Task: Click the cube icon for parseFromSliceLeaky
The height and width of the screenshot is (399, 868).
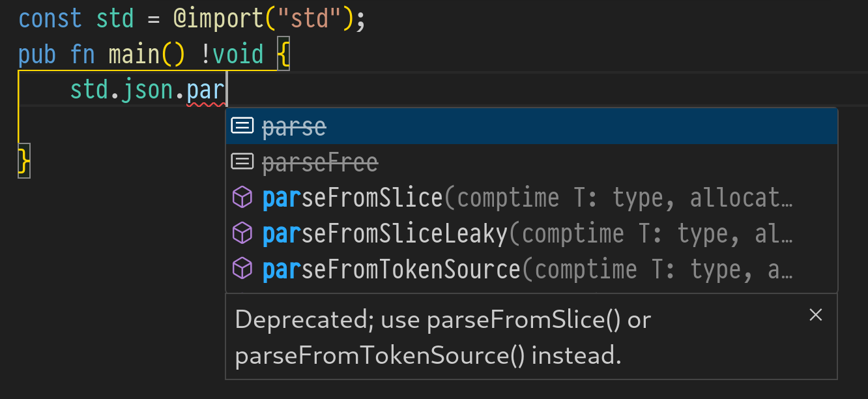Action: pyautogui.click(x=242, y=233)
